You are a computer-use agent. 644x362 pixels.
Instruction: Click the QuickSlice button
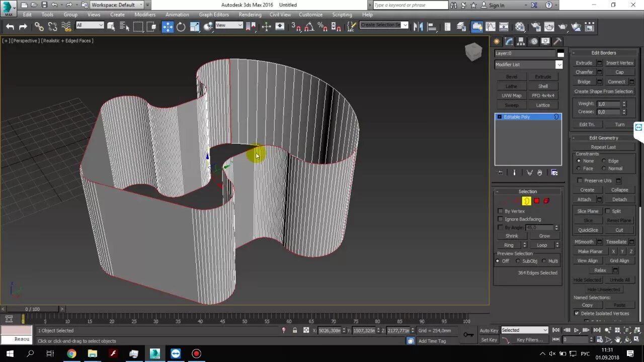pos(588,230)
